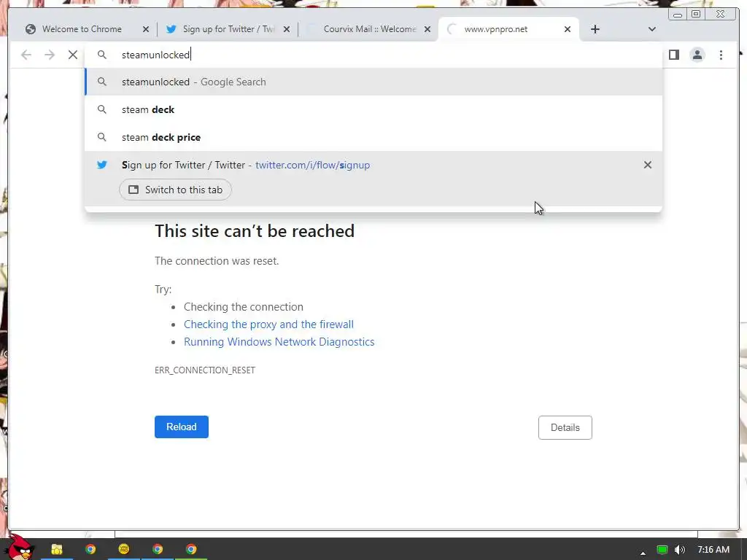Close the Sign up for Twitter tab

click(x=286, y=29)
